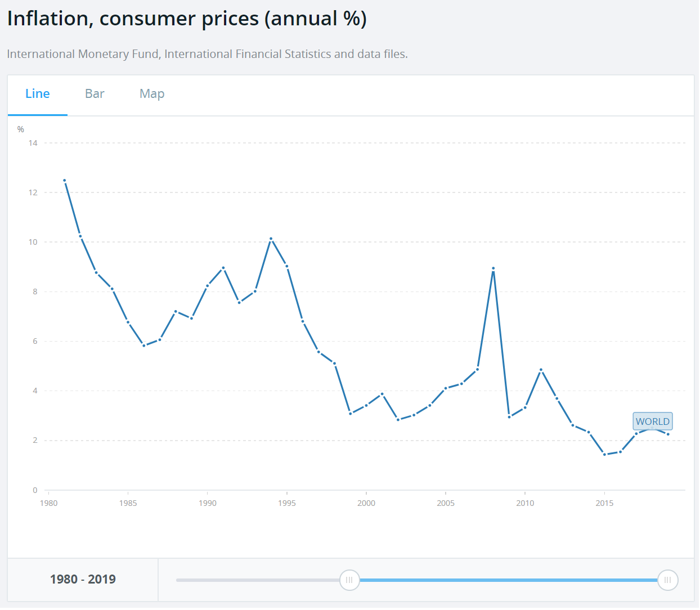Click the right range slider handle
This screenshot has width=700, height=610.
click(667, 580)
